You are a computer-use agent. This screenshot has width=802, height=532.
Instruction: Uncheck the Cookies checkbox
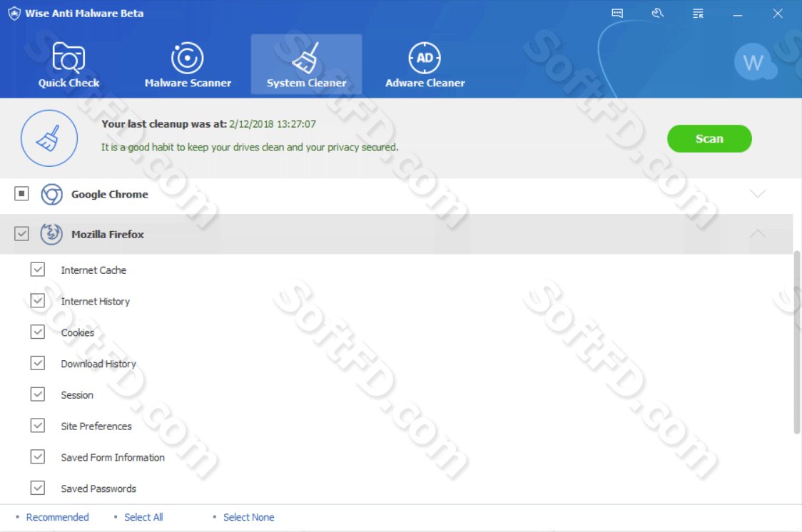click(37, 332)
